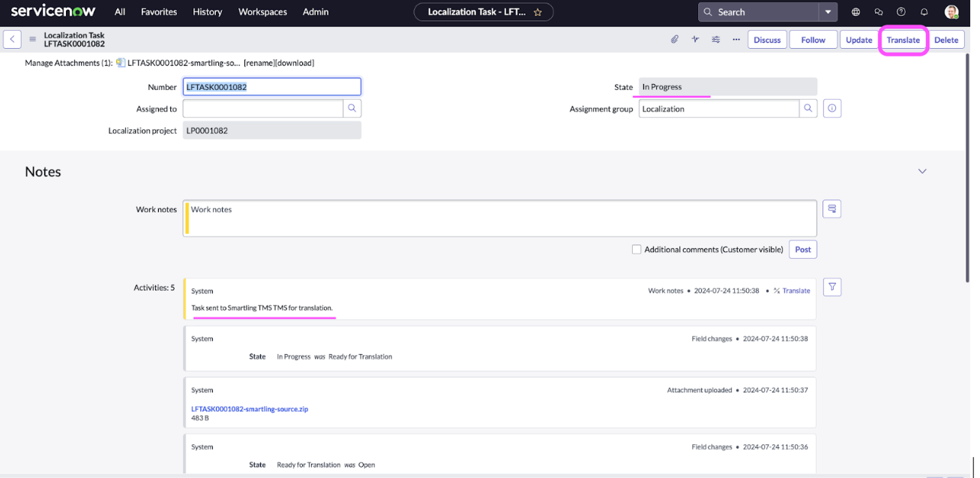Open the activity stream pulse icon
The image size is (980, 478).
(695, 40)
